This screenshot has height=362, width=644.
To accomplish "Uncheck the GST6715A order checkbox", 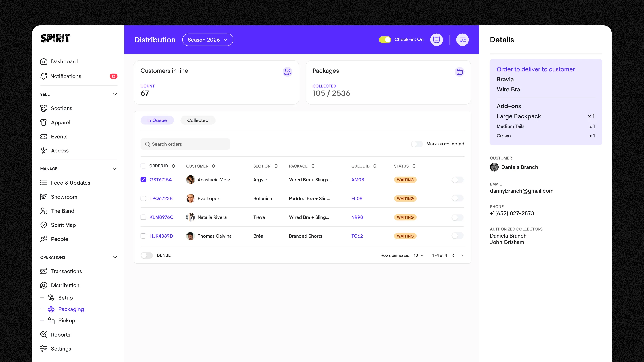I will [143, 180].
